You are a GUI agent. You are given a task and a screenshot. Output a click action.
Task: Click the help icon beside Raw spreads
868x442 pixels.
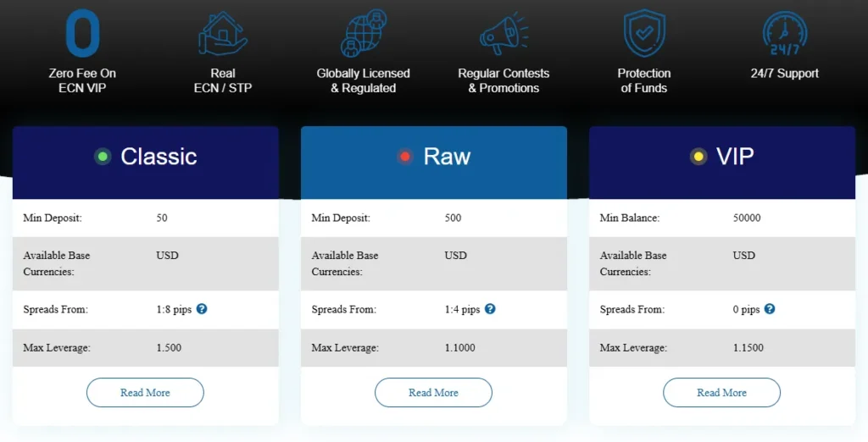[490, 309]
